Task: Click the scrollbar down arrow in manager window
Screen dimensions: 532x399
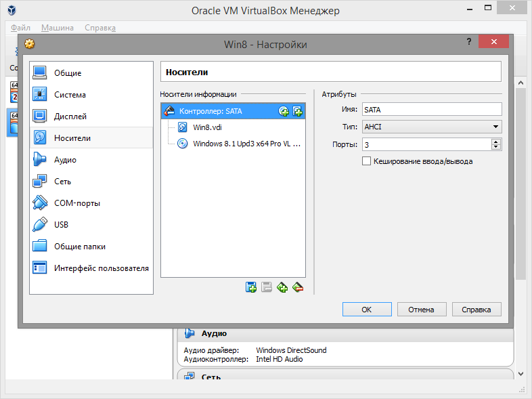Action: click(520, 374)
